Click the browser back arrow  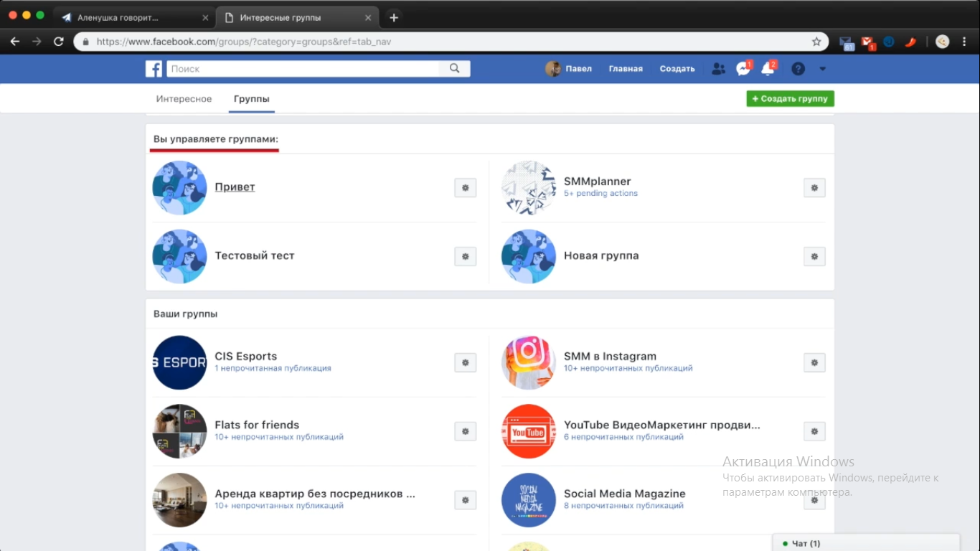(x=15, y=42)
